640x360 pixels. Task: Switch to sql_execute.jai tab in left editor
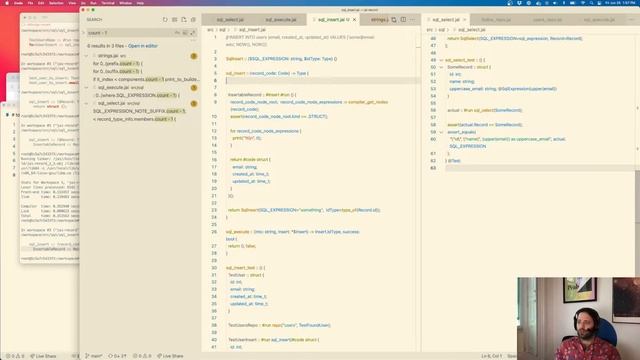coord(281,20)
